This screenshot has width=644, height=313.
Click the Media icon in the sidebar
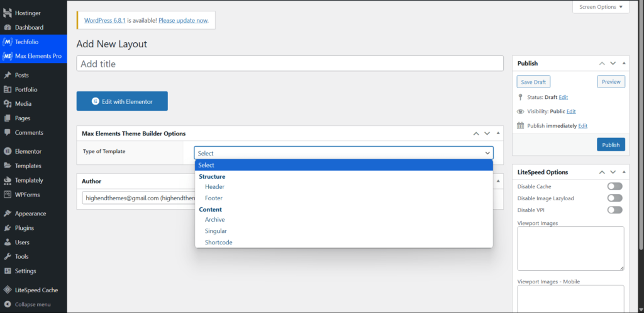click(x=8, y=104)
